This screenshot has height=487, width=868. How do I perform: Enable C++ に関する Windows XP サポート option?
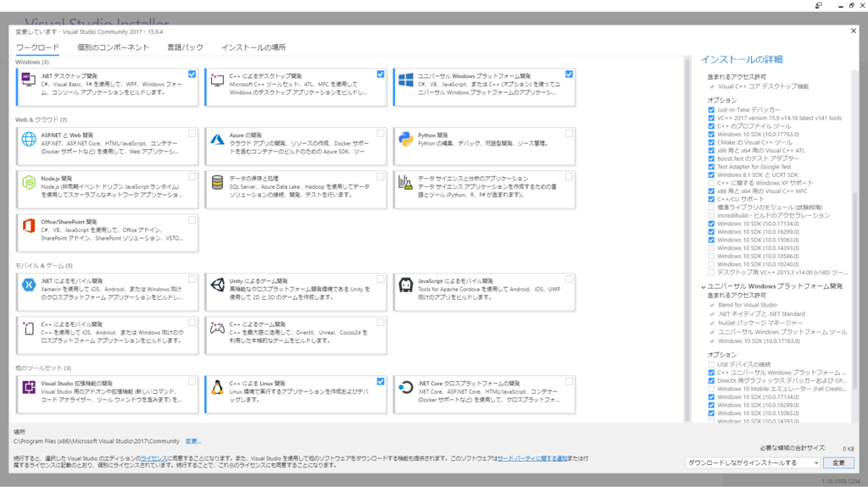tap(711, 183)
